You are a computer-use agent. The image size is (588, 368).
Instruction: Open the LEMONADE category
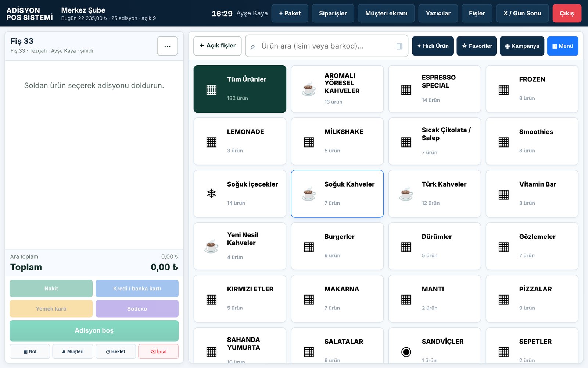[240, 141]
